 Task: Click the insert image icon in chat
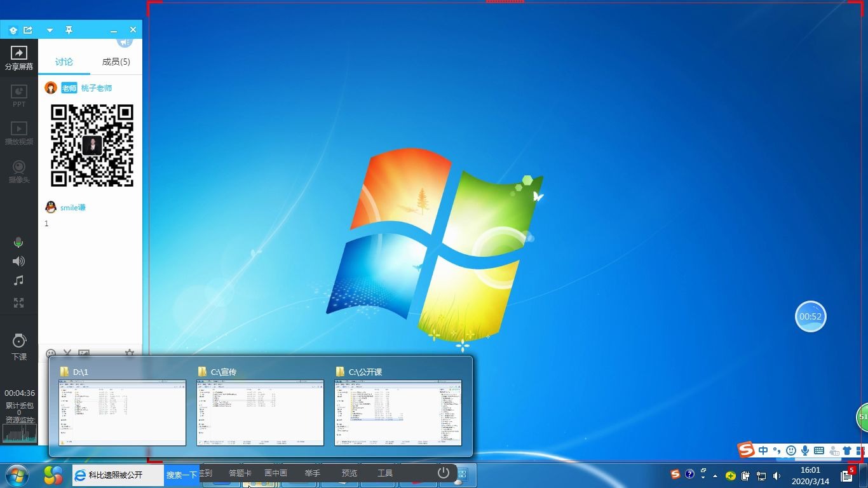pos(84,353)
